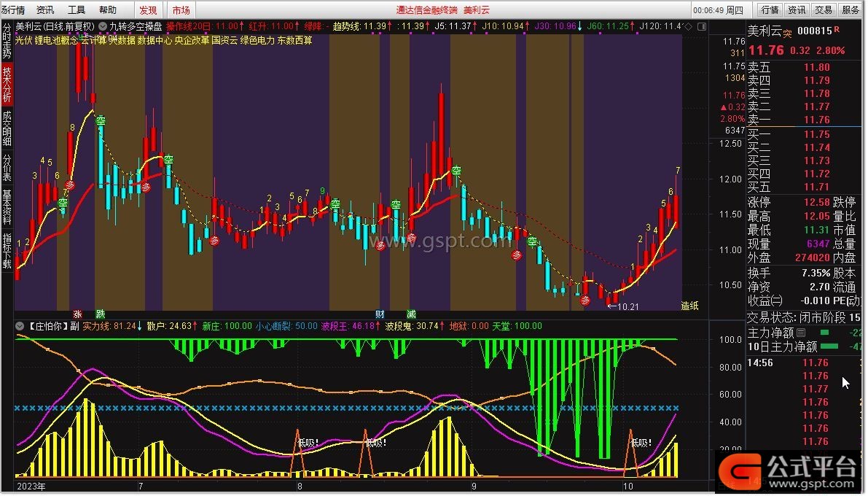Screen dimensions: 868x496
Task: Click the 卖一 price 11.76
Action: pyautogui.click(x=816, y=120)
